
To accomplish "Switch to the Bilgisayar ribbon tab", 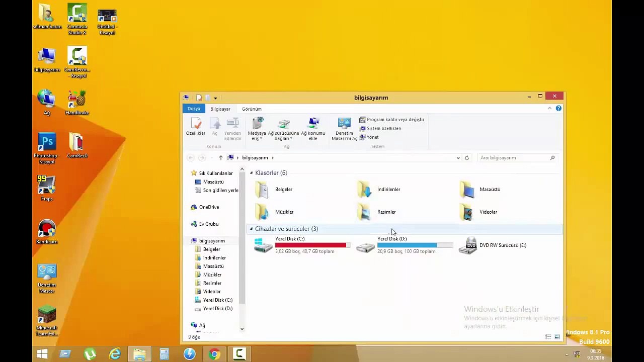I will pyautogui.click(x=220, y=109).
